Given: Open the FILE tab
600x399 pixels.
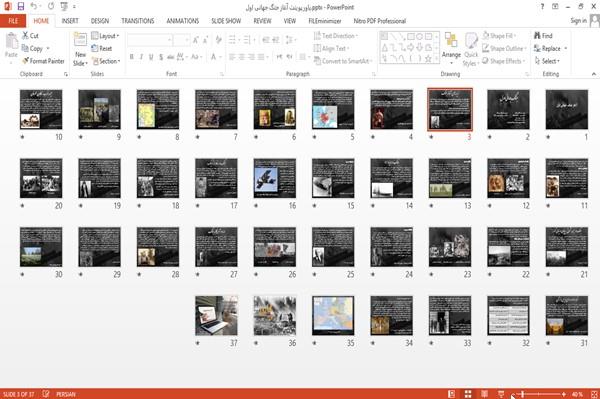Looking at the screenshot, I should click(13, 21).
